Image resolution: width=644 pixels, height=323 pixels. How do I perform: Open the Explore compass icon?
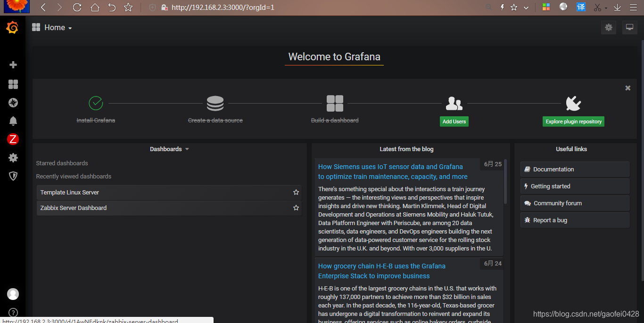point(13,103)
